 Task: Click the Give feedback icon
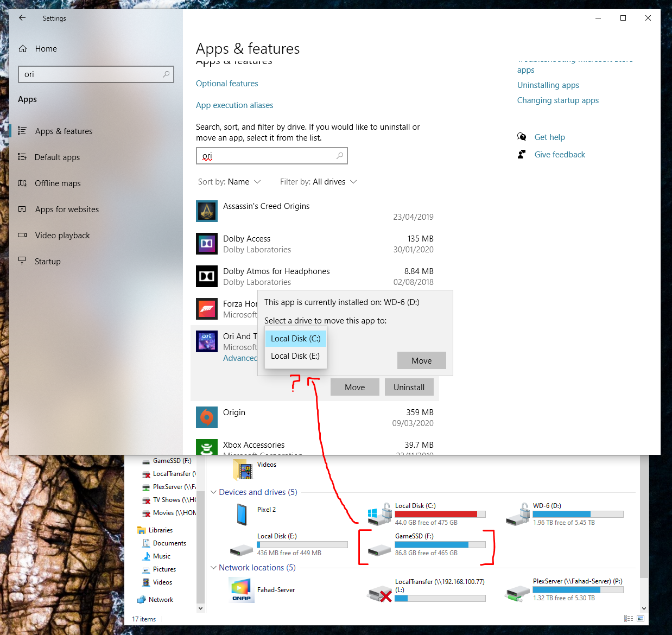(x=522, y=154)
